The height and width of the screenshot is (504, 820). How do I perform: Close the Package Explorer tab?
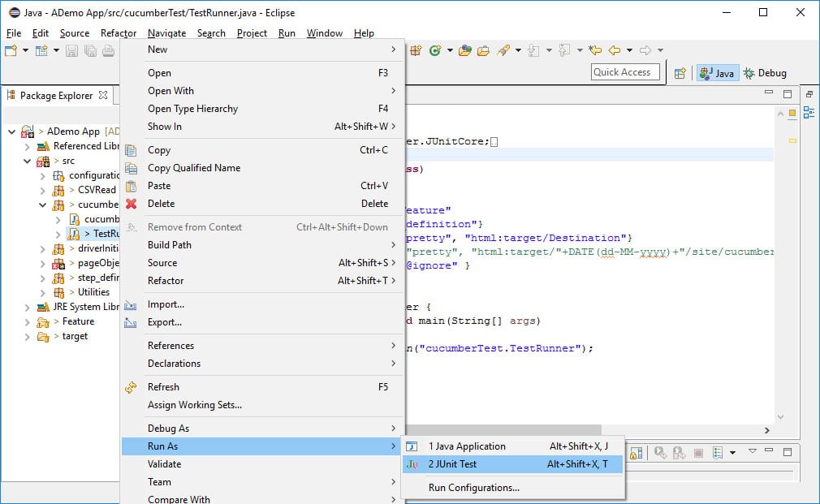click(x=103, y=95)
